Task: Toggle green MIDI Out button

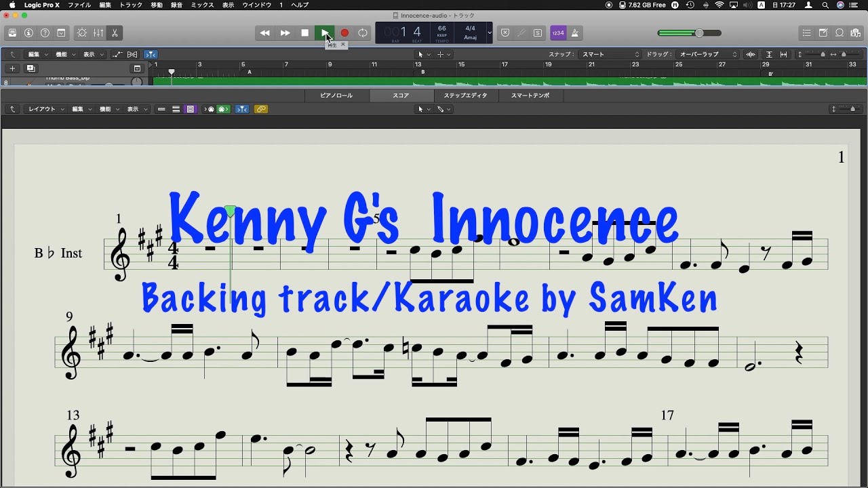Action: 224,109
